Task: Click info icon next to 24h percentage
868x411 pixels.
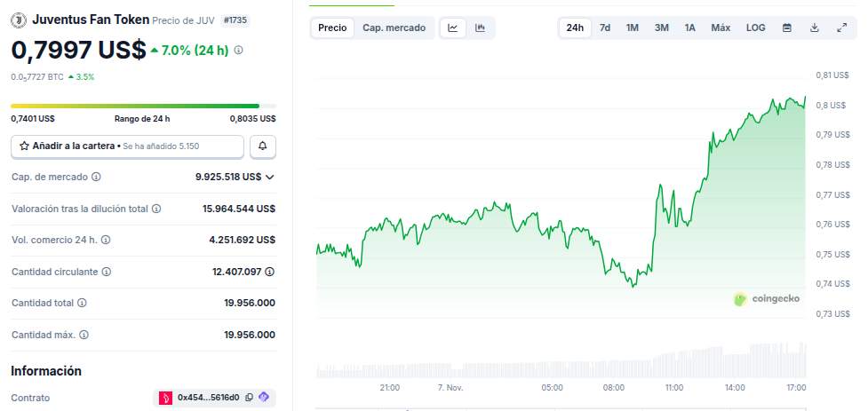Action: coord(238,51)
